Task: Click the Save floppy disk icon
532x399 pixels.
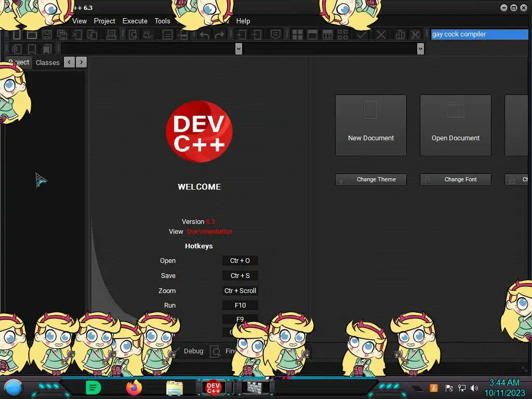Action: [47, 35]
